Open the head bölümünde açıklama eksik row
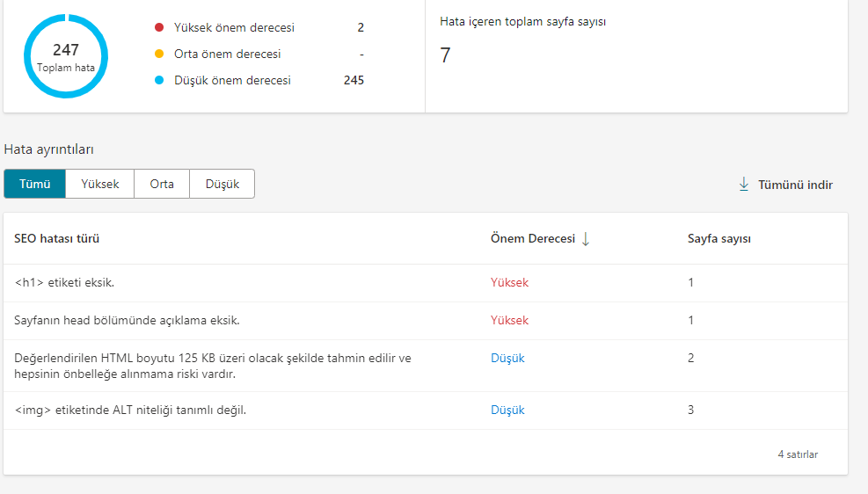 click(x=425, y=320)
